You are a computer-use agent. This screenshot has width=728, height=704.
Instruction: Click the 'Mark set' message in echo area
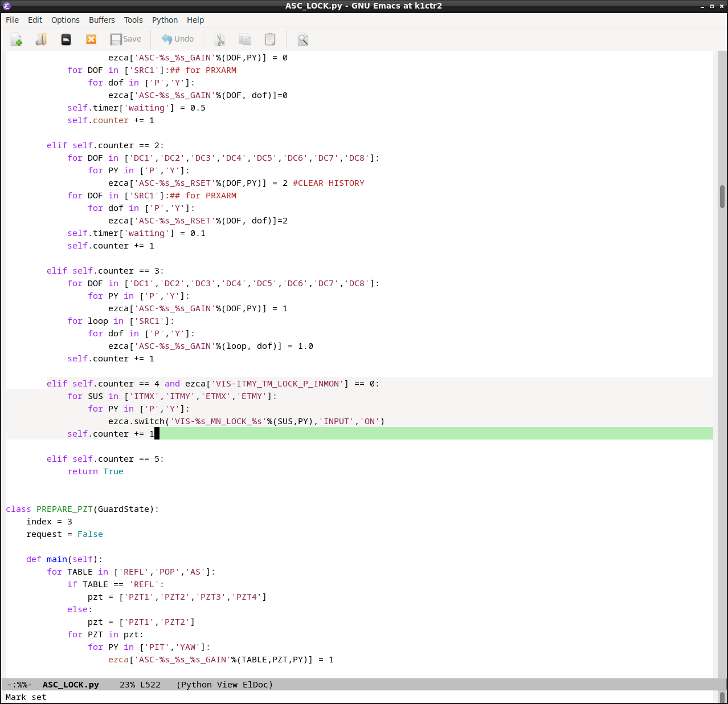pos(26,697)
